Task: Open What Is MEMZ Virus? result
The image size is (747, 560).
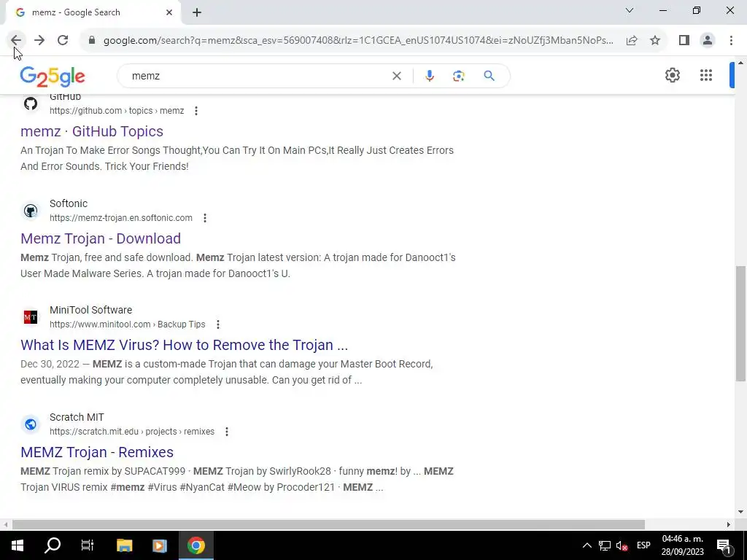Action: click(185, 345)
